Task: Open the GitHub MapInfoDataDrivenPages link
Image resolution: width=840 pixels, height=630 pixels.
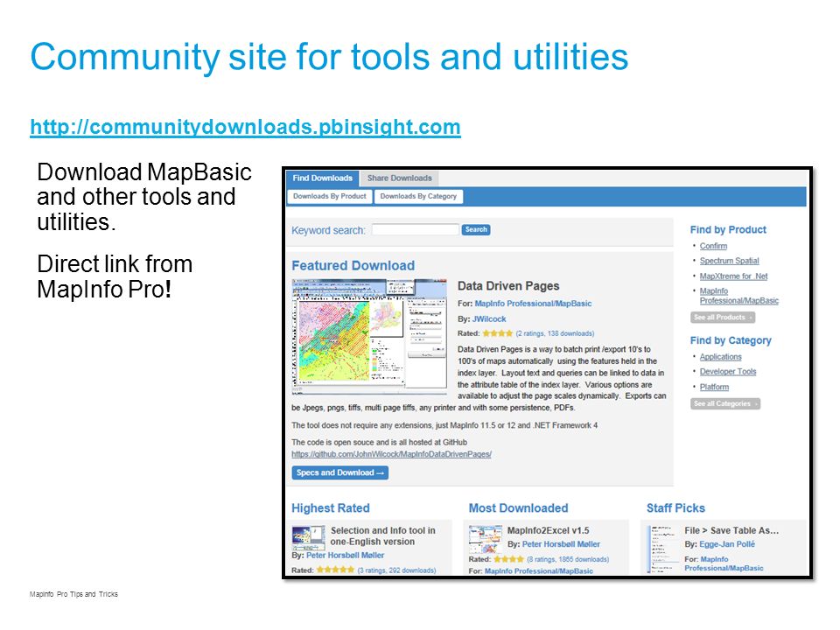Action: coord(391,454)
